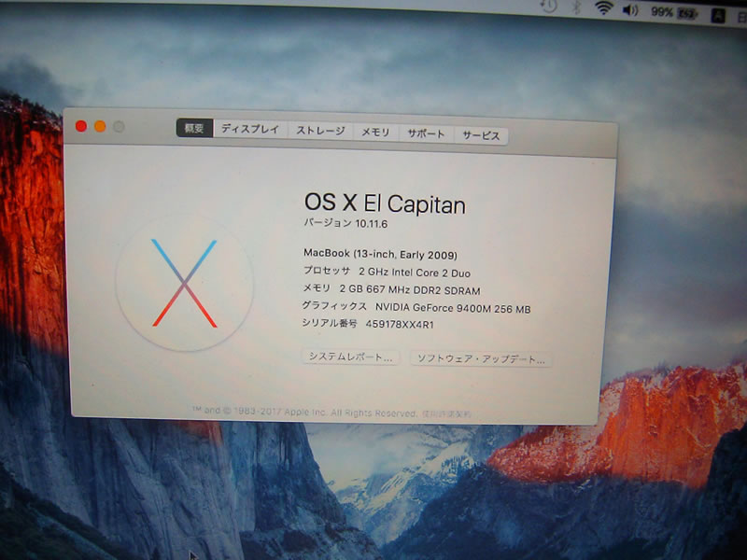Close the About This Mac window
The width and height of the screenshot is (747, 560).
tap(81, 126)
